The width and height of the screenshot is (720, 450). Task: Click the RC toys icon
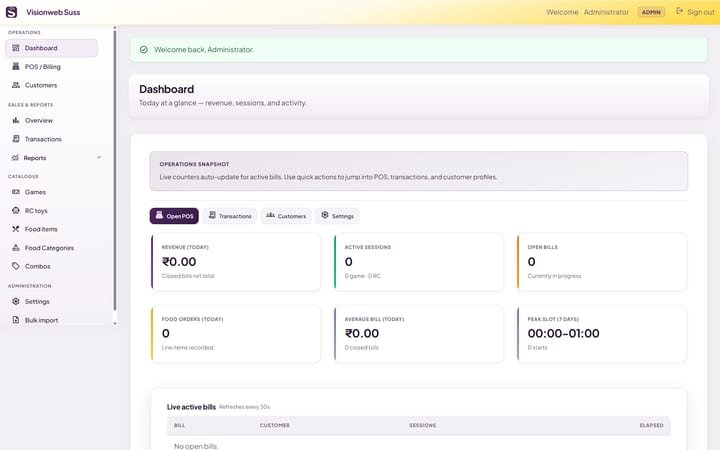[16, 210]
